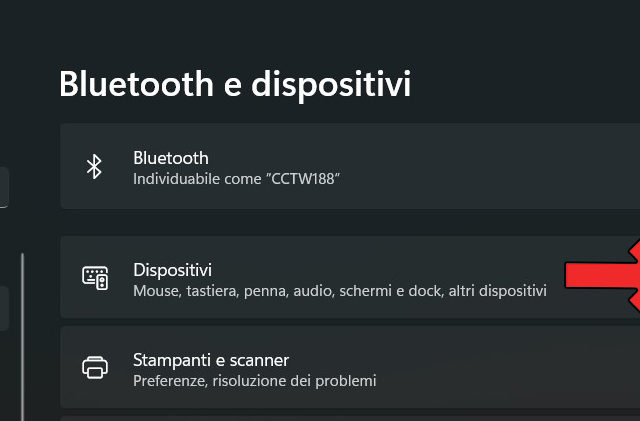Screen dimensions: 640x421
Task: Click the "Bluetooth e dispositivi" page heading
Action: pos(235,84)
